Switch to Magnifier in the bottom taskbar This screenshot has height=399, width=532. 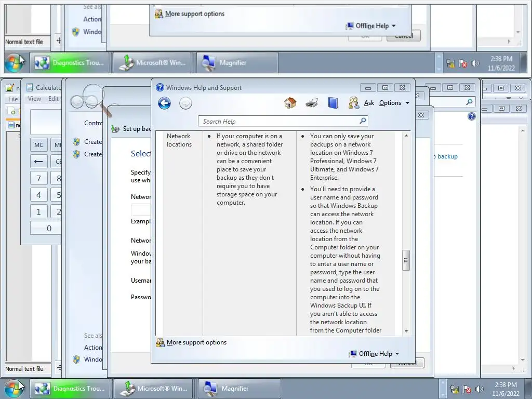[x=239, y=389]
